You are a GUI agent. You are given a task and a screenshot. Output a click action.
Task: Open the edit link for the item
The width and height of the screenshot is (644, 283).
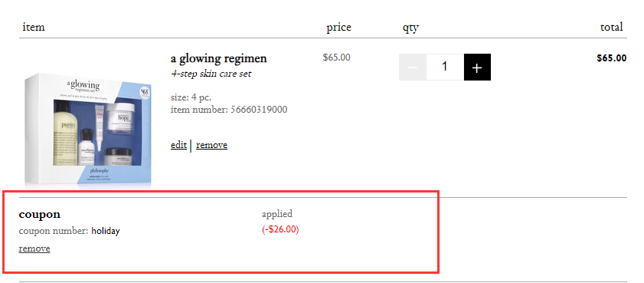(x=178, y=145)
